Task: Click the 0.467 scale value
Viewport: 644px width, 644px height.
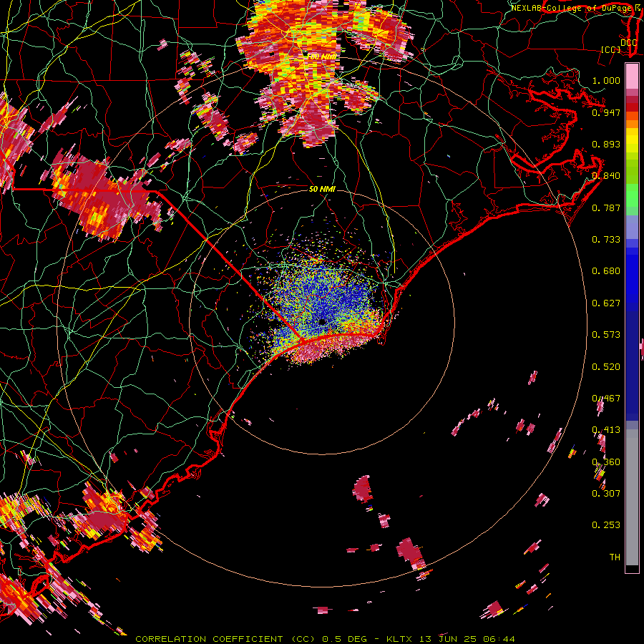Action: (x=606, y=399)
